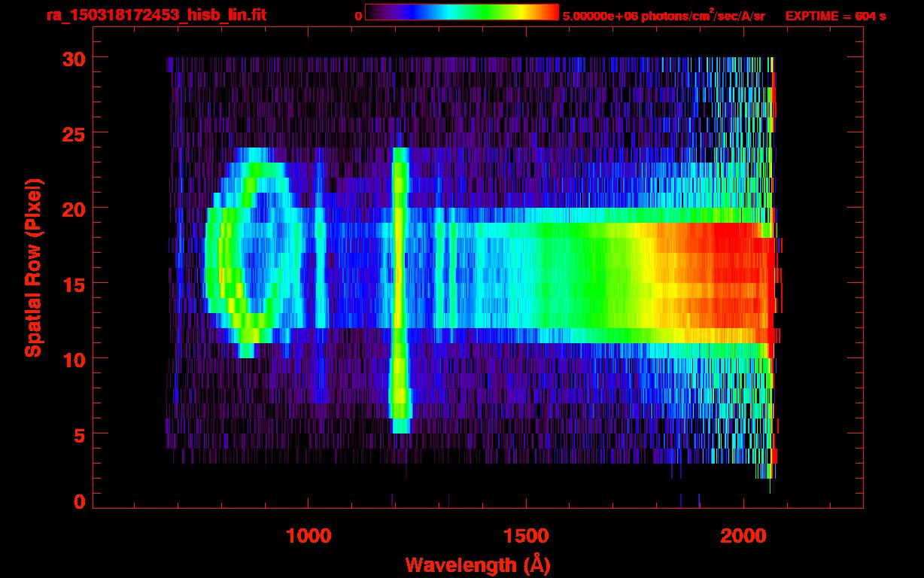Click the EXPTIME = 604 s label
The height and width of the screenshot is (578, 924).
(x=835, y=16)
